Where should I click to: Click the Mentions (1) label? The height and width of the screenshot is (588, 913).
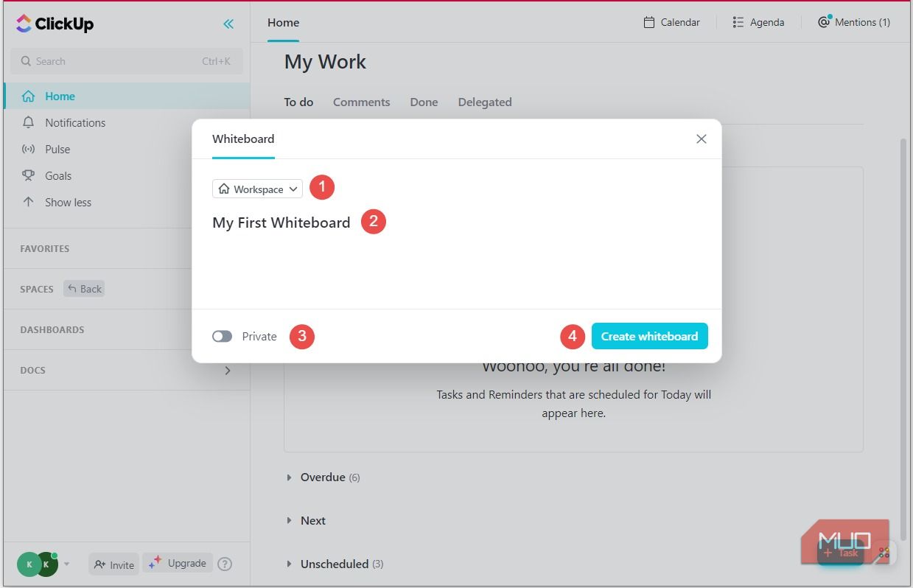pos(862,22)
